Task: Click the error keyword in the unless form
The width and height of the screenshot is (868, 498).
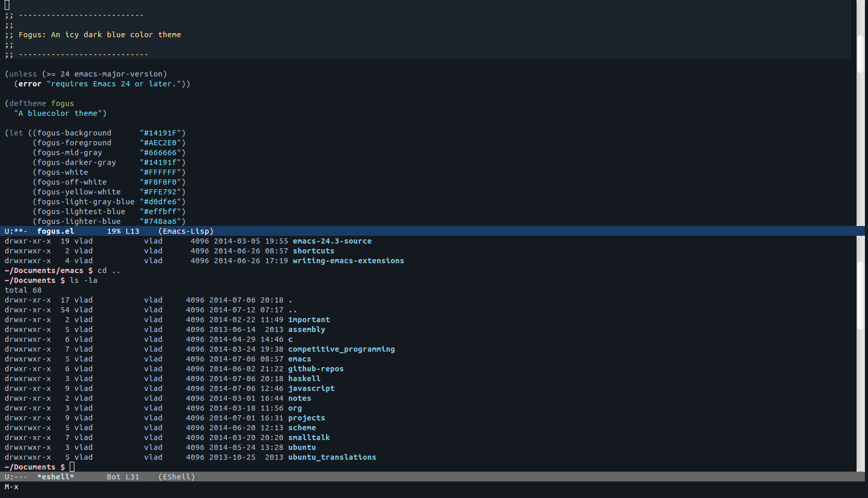Action: tap(30, 84)
